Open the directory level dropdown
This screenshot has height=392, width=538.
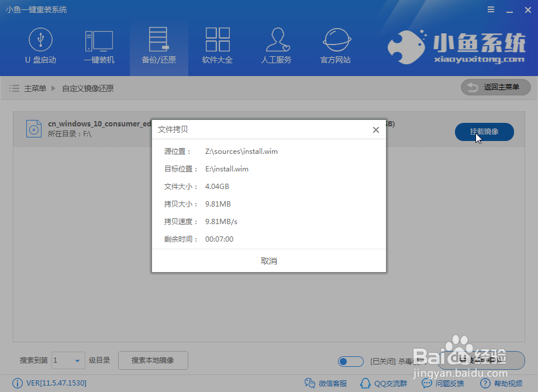pyautogui.click(x=68, y=360)
